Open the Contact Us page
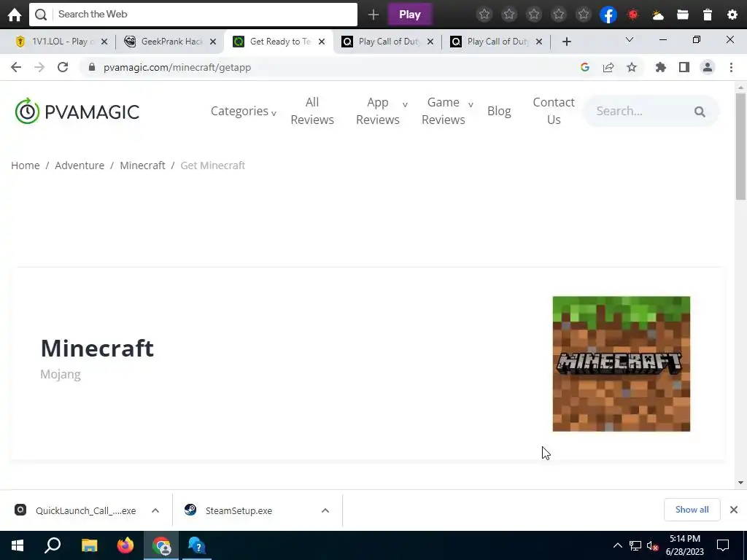 click(554, 111)
